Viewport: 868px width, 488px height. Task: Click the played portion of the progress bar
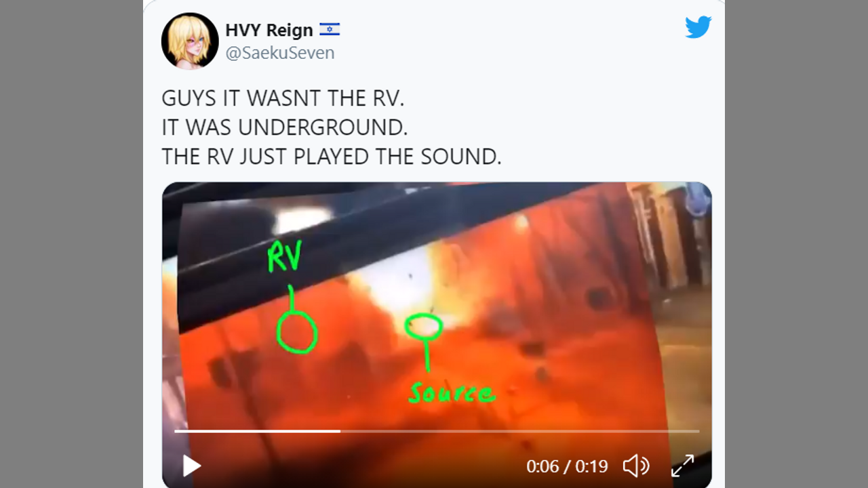coord(258,431)
